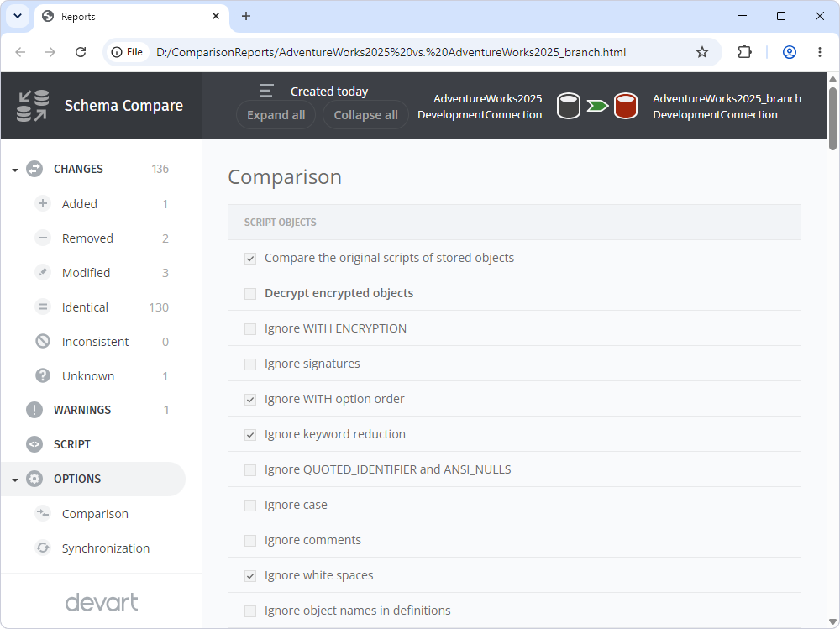The height and width of the screenshot is (629, 840).
Task: Click the Expand all button
Action: [276, 115]
